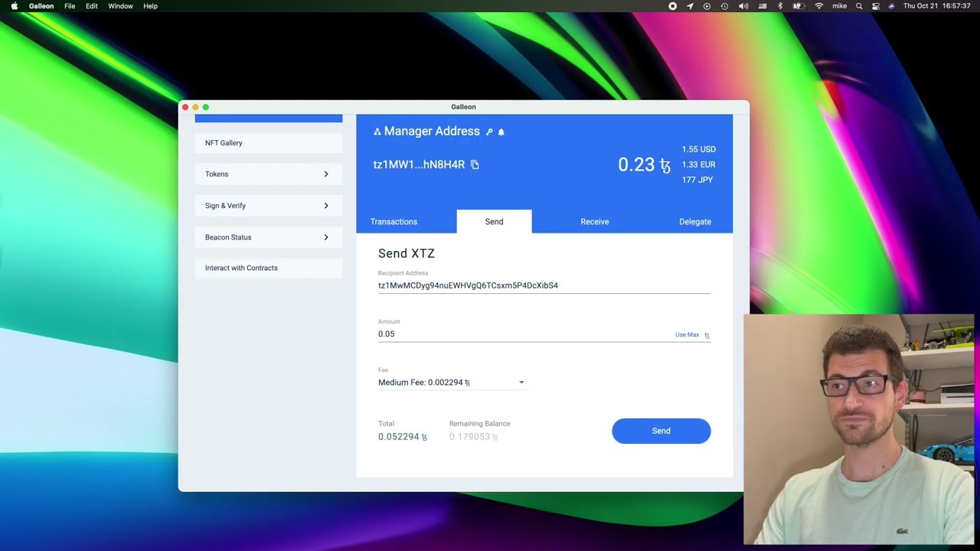Click the Tezos node icon before Manager Address
980x551 pixels.
pyautogui.click(x=377, y=132)
